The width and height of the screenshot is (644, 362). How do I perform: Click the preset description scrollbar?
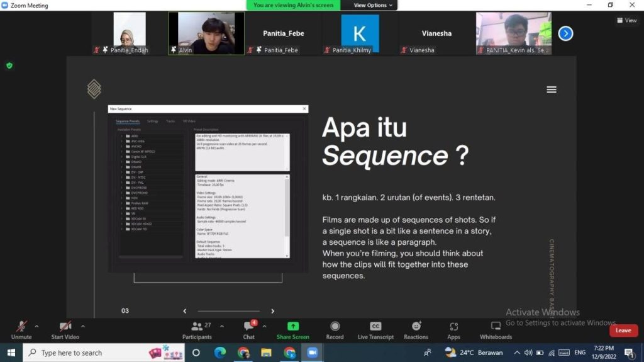pyautogui.click(x=287, y=152)
